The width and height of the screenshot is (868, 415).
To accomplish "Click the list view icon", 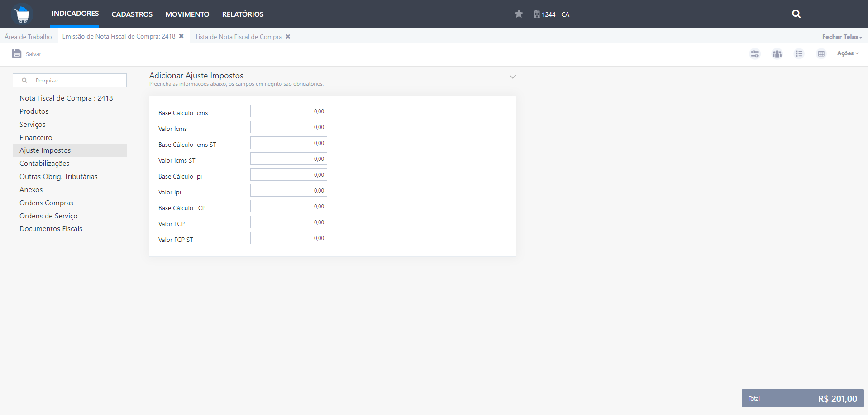I will click(799, 54).
